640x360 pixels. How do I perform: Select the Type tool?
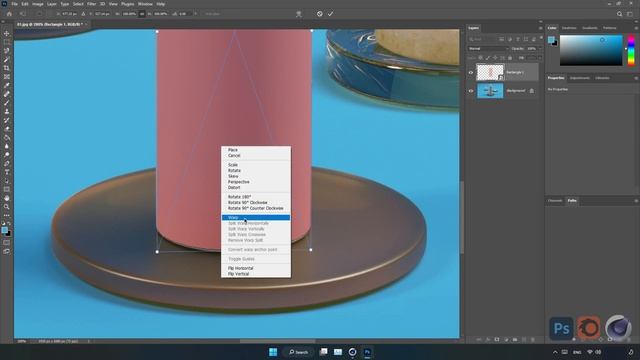[x=7, y=172]
